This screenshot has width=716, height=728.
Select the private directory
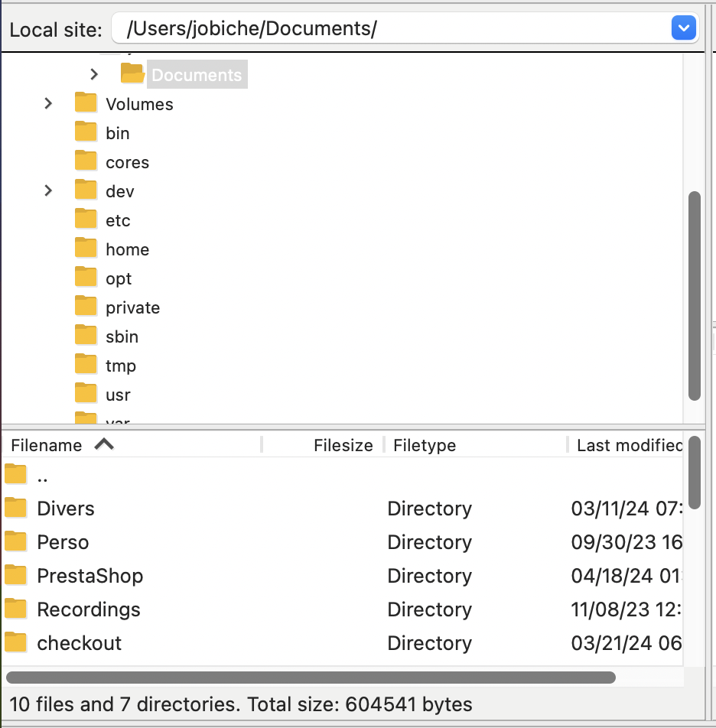pos(132,307)
